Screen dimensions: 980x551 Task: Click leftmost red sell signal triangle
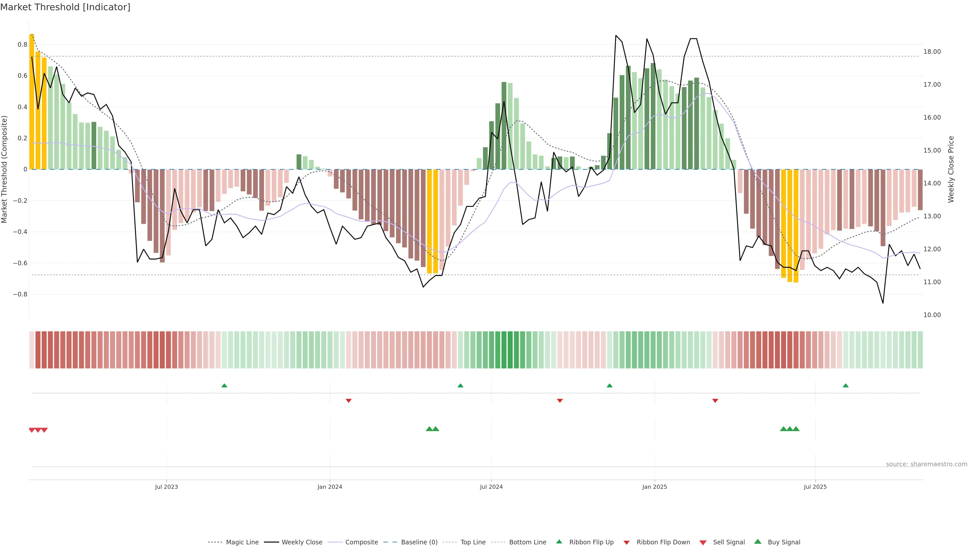(32, 430)
